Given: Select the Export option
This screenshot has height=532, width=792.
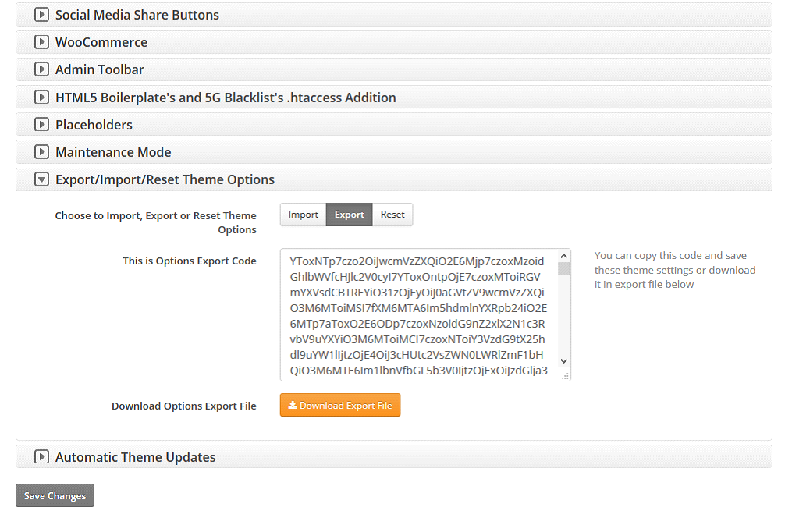Looking at the screenshot, I should (349, 215).
